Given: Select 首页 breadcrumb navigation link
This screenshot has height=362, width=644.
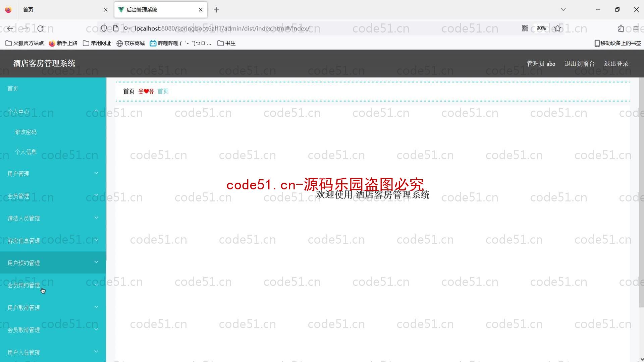Looking at the screenshot, I should (163, 91).
